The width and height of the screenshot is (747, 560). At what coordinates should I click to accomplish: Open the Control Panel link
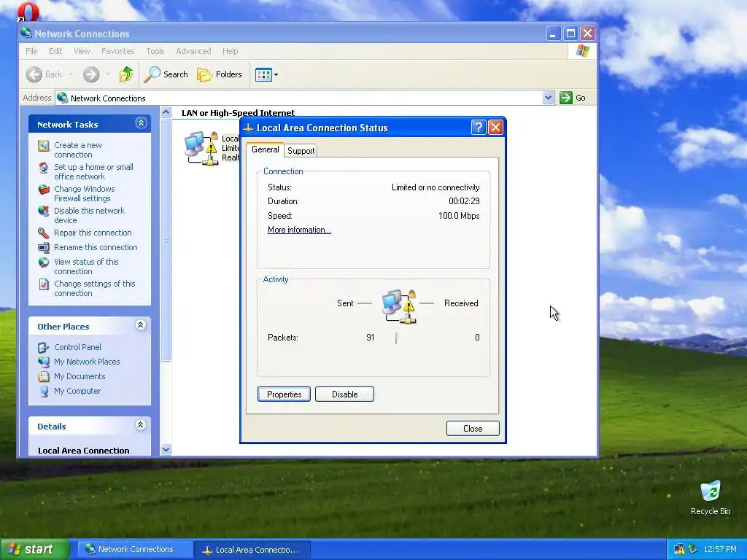point(77,347)
